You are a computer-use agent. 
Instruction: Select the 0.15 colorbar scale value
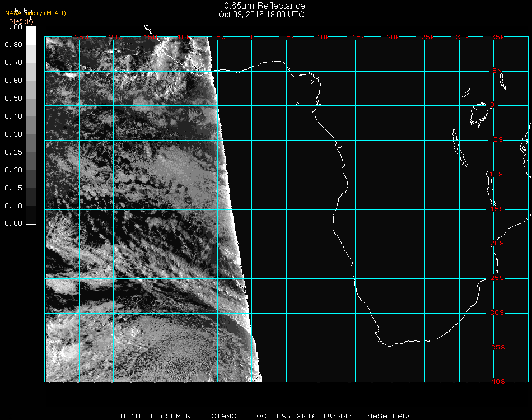click(x=13, y=188)
